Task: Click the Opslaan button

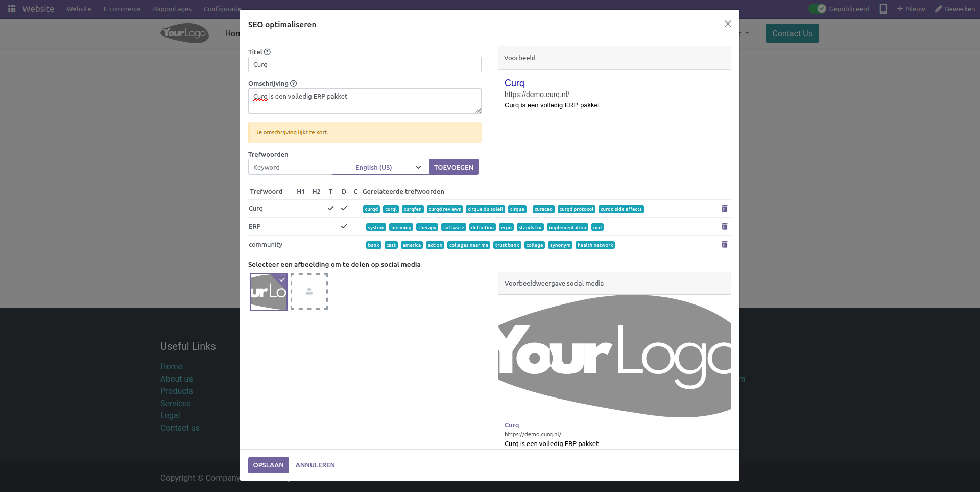Action: pos(268,465)
